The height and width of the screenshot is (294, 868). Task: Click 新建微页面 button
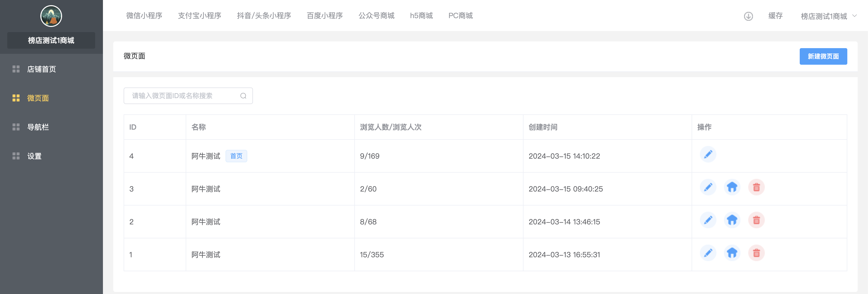[x=823, y=56]
